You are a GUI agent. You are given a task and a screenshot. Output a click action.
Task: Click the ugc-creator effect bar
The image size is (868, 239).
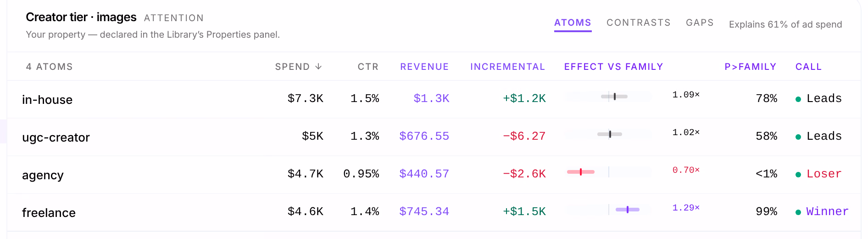(x=610, y=134)
